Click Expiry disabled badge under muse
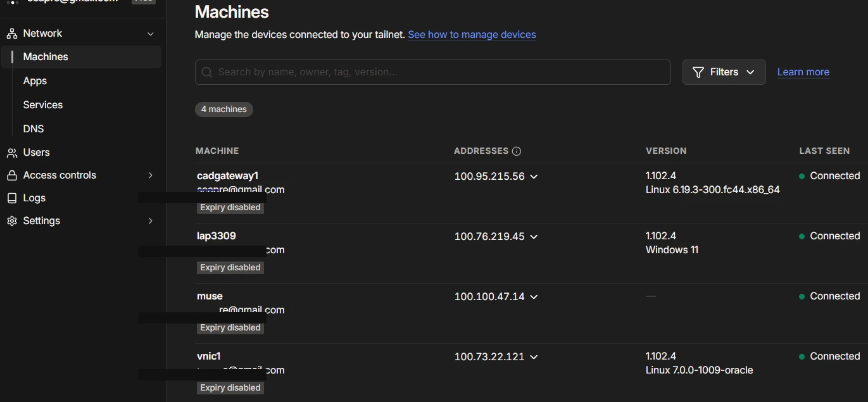 tap(230, 328)
